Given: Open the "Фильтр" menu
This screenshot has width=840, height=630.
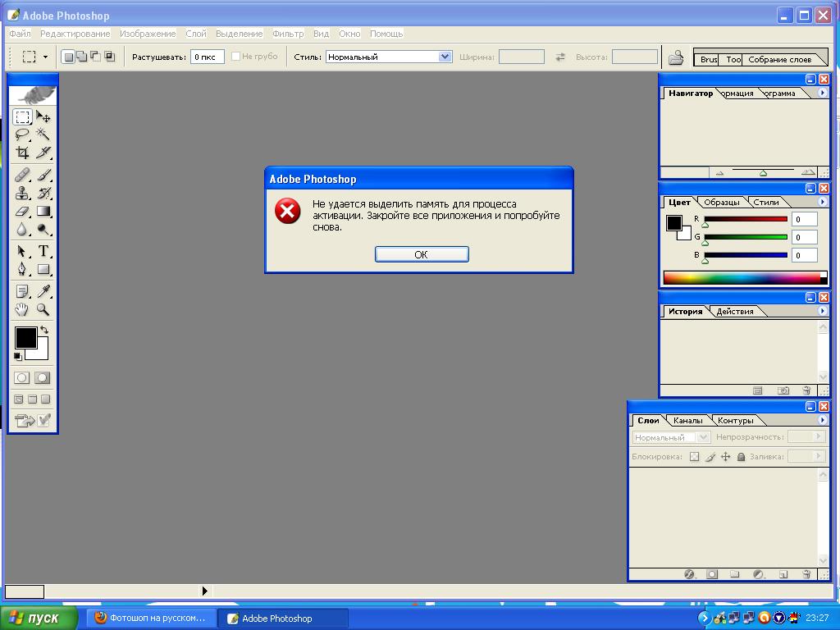Looking at the screenshot, I should (288, 34).
